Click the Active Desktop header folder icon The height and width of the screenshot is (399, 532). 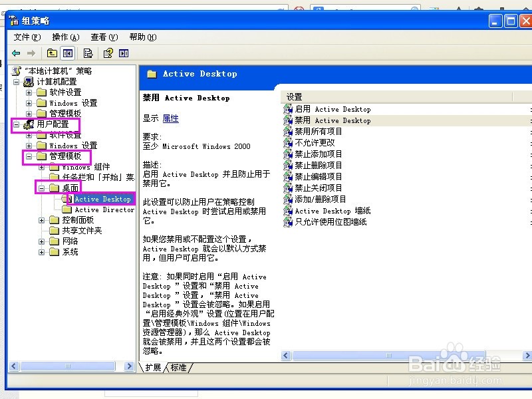click(152, 74)
